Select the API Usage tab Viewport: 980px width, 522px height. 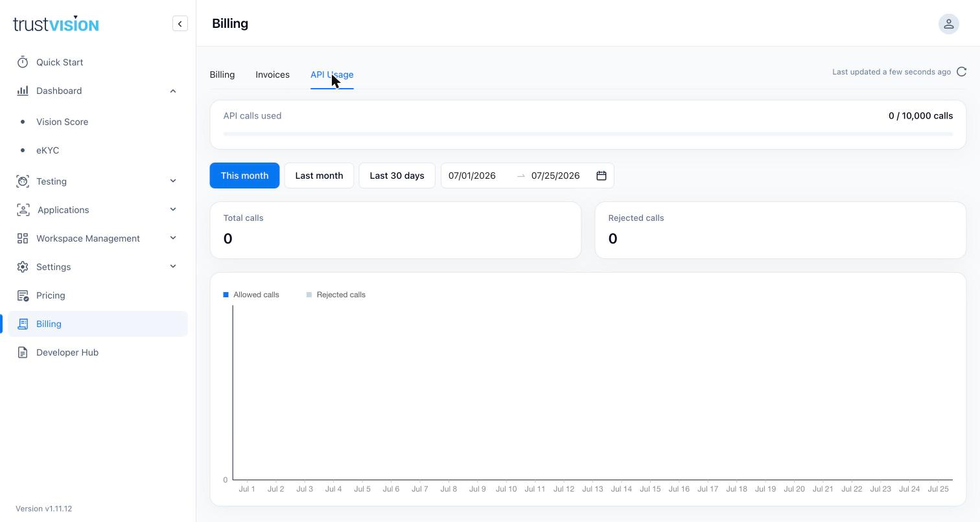click(x=332, y=74)
